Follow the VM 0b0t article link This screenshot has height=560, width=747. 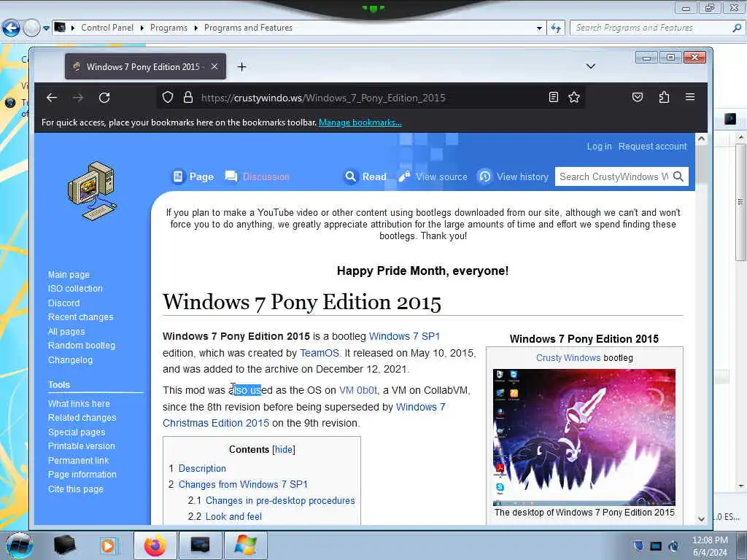point(357,390)
